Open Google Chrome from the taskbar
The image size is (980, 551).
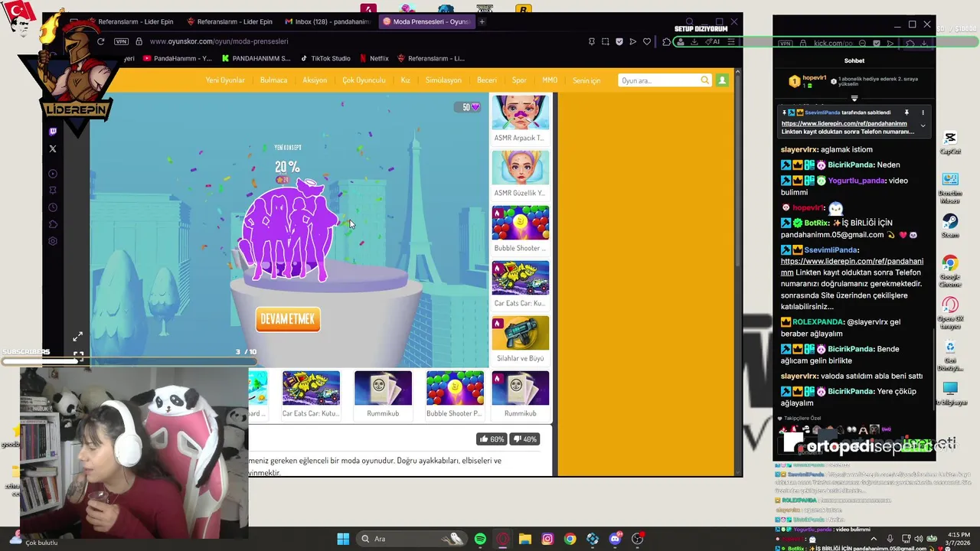pos(570,539)
